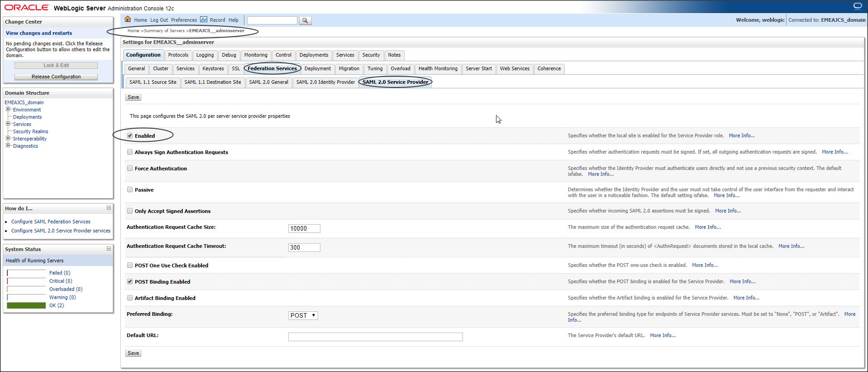Expand the Services tree node
The height and width of the screenshot is (372, 868).
pyautogui.click(x=8, y=124)
